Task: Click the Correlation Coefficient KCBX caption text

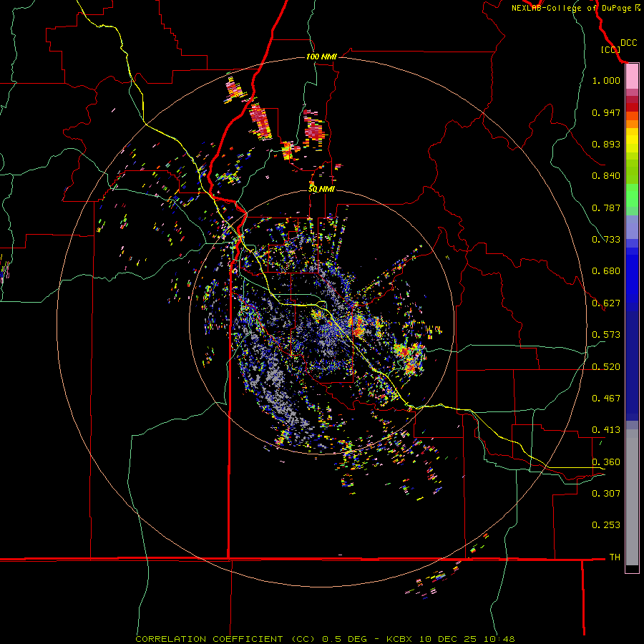Action: 325,639
